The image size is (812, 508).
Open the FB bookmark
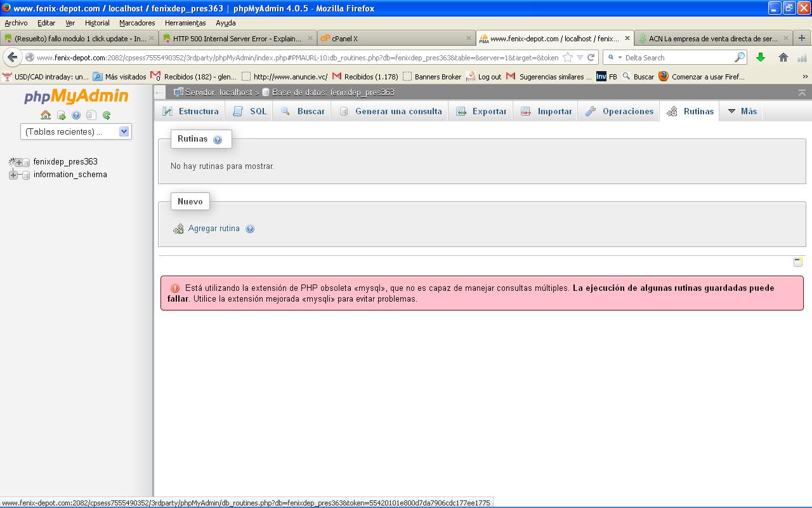point(606,76)
